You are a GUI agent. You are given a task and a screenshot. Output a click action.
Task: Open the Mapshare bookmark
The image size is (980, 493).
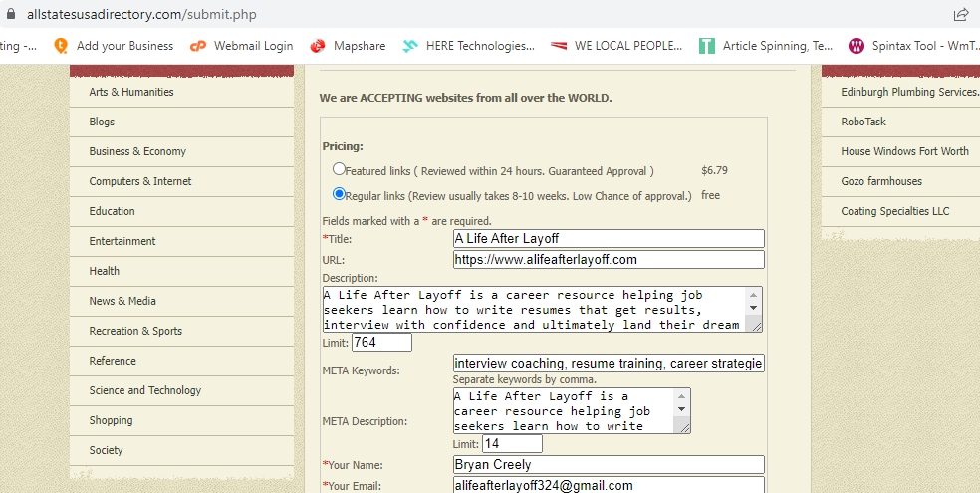[348, 46]
